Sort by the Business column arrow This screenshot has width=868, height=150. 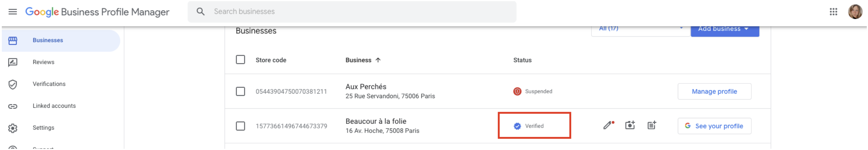tap(378, 60)
